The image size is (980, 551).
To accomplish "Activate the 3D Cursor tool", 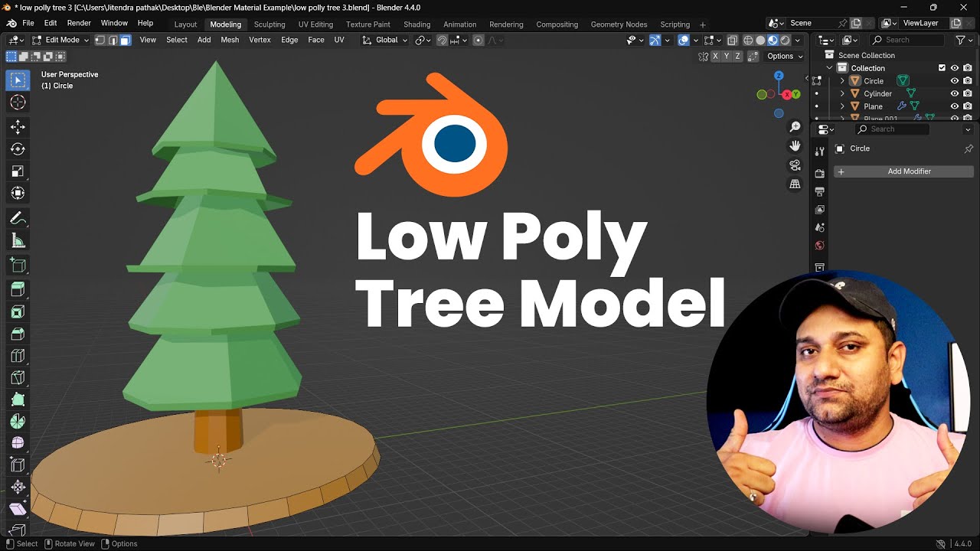I will point(18,103).
